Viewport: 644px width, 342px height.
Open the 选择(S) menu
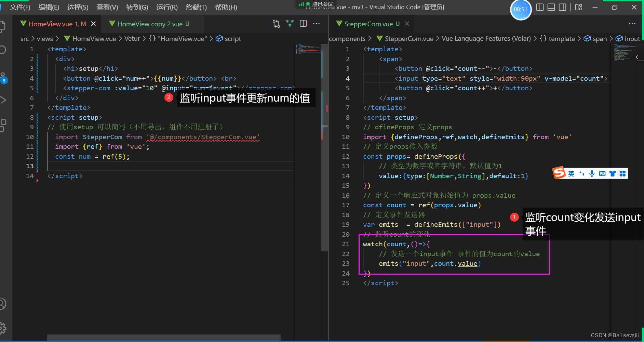pos(78,7)
